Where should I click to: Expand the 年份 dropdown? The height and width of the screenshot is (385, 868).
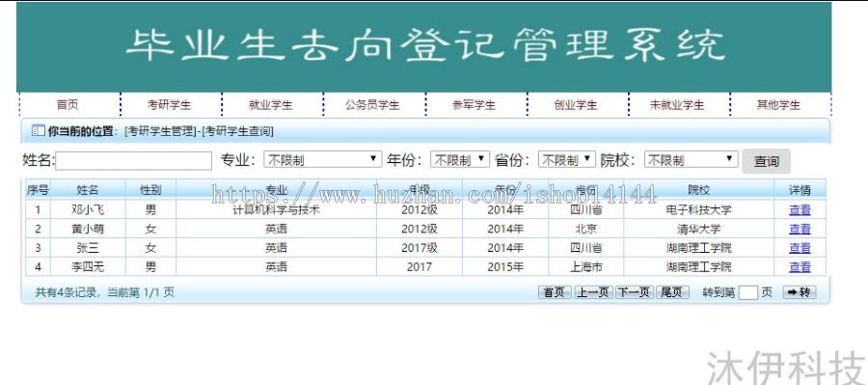[460, 160]
